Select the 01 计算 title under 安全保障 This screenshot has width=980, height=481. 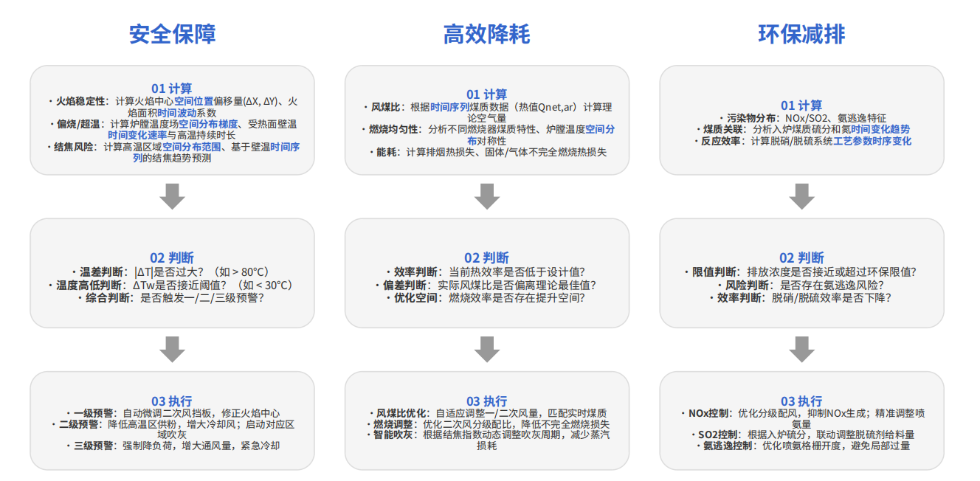[x=172, y=89]
